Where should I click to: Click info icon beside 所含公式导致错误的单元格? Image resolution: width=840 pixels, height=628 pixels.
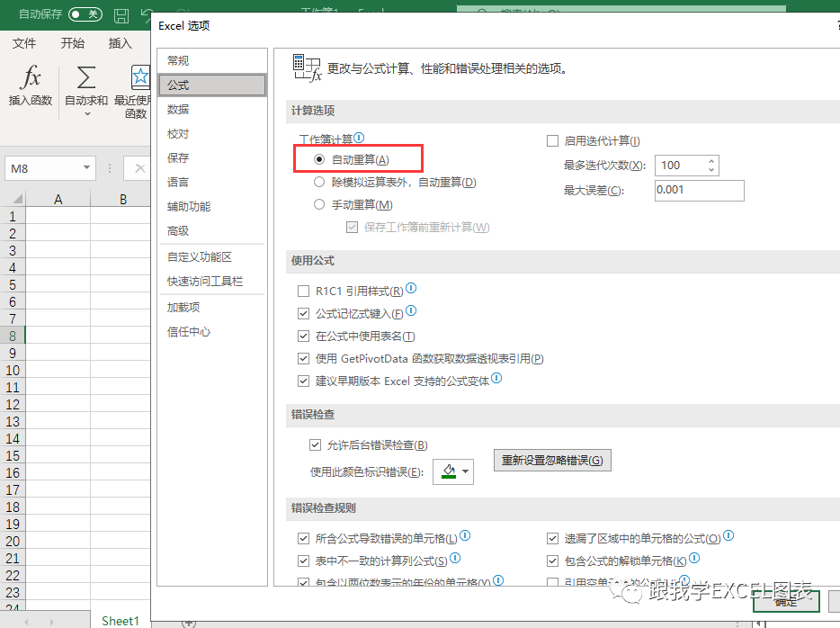click(465, 535)
